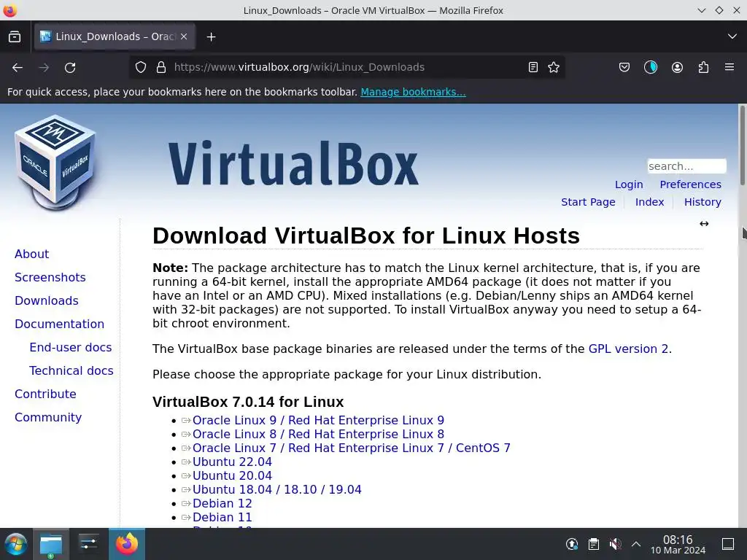This screenshot has width=747, height=560.
Task: Click the wiki search box
Action: (686, 166)
